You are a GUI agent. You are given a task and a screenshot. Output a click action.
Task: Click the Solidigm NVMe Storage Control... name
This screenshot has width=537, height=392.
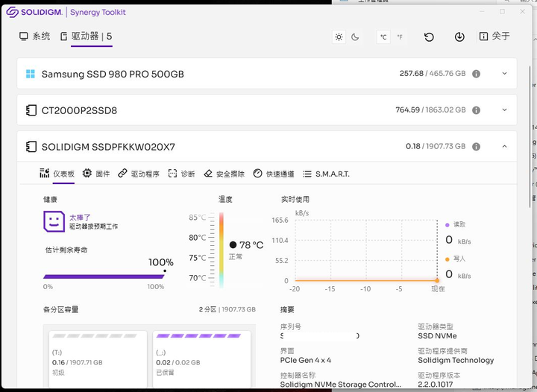tap(340, 384)
